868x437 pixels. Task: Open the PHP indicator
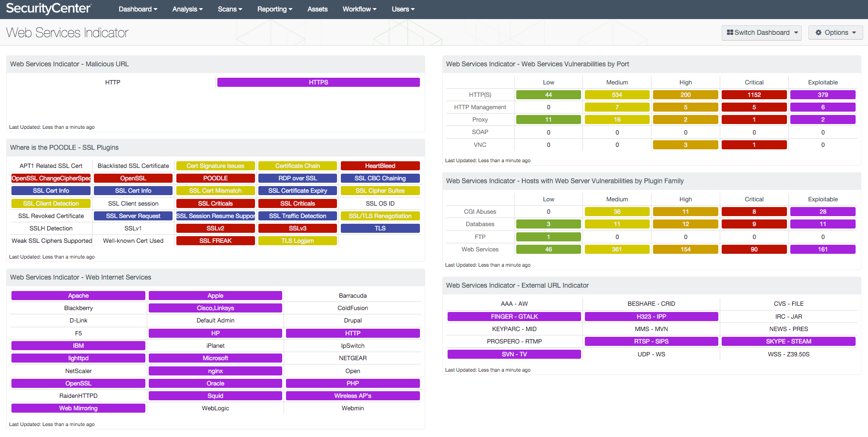pyautogui.click(x=353, y=384)
